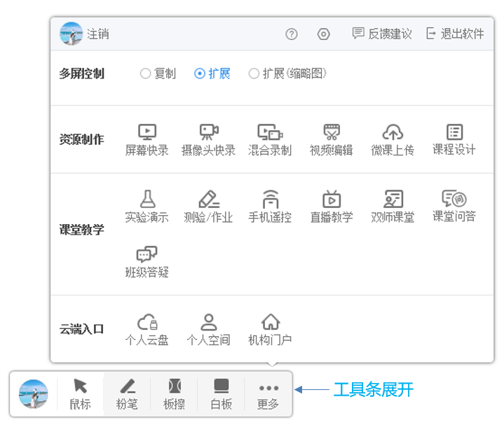Open 实验演示 experiment demo

coord(147,207)
